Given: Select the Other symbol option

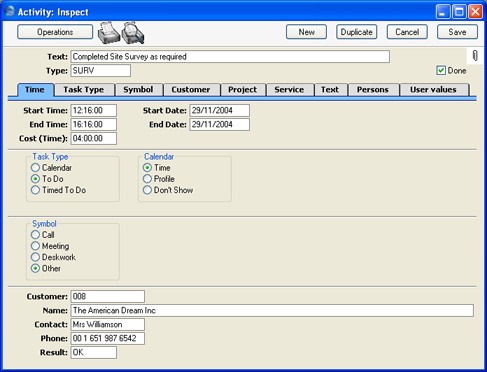Looking at the screenshot, I should coord(35,268).
